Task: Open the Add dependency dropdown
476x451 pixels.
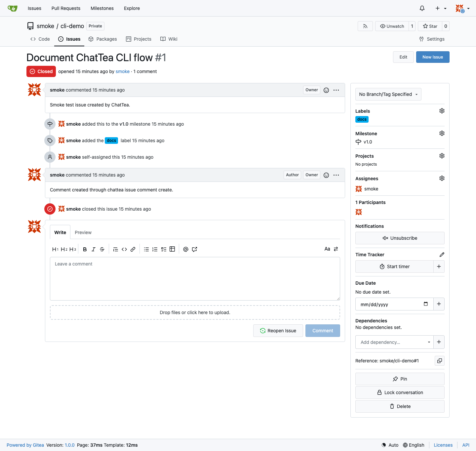Action: [394, 342]
